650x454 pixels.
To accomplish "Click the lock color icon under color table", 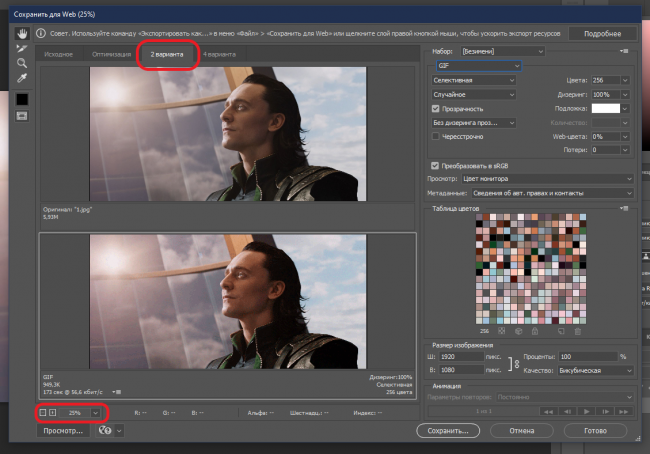I will click(535, 331).
